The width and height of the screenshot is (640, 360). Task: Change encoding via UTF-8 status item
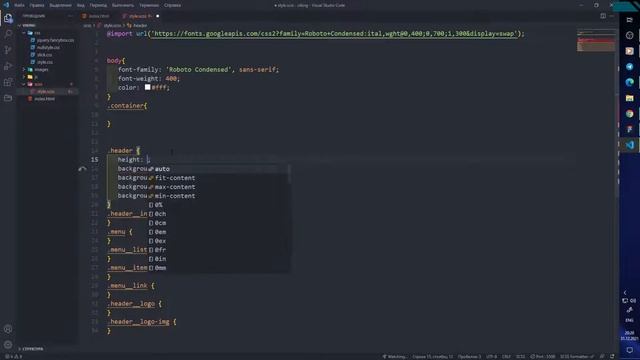(x=491, y=356)
